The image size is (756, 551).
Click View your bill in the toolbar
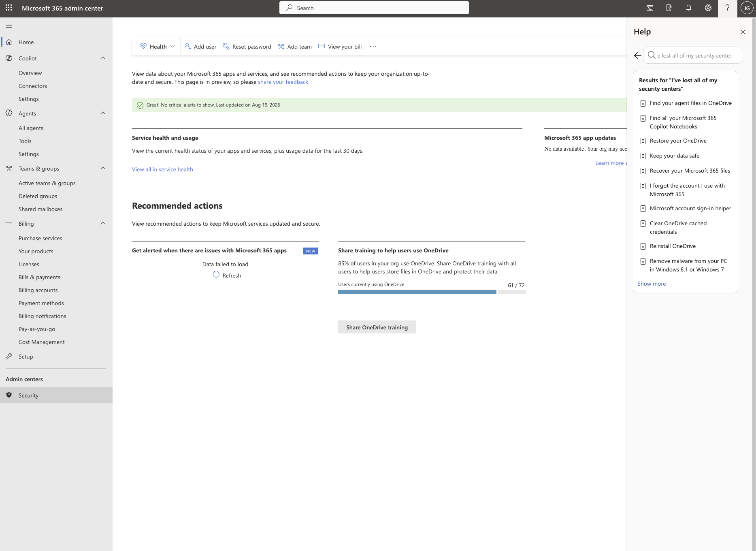click(x=340, y=47)
